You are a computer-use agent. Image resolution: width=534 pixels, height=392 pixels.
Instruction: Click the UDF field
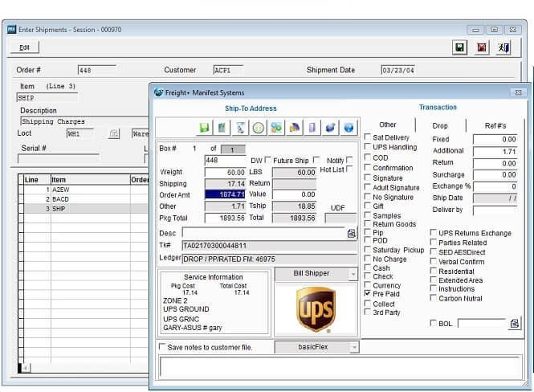(x=340, y=218)
